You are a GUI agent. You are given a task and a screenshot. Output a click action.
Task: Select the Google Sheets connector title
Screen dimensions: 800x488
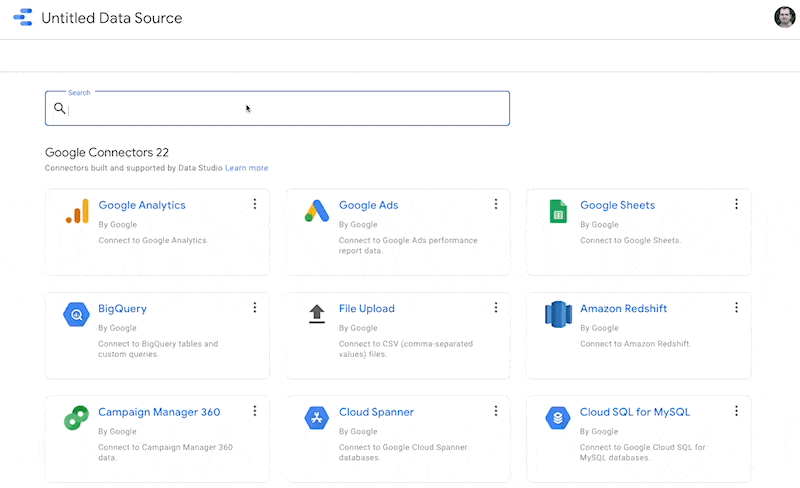(617, 205)
